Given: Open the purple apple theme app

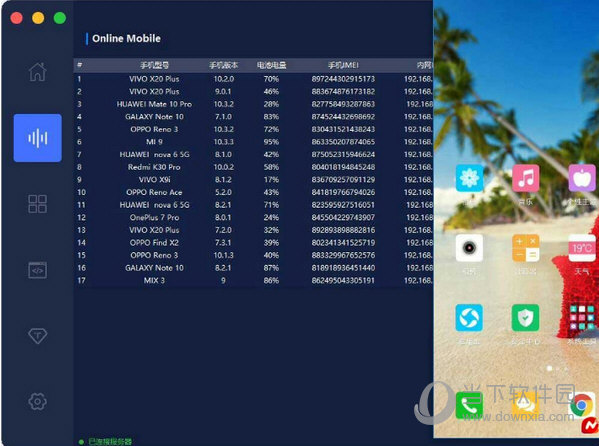Looking at the screenshot, I should pyautogui.click(x=582, y=178).
